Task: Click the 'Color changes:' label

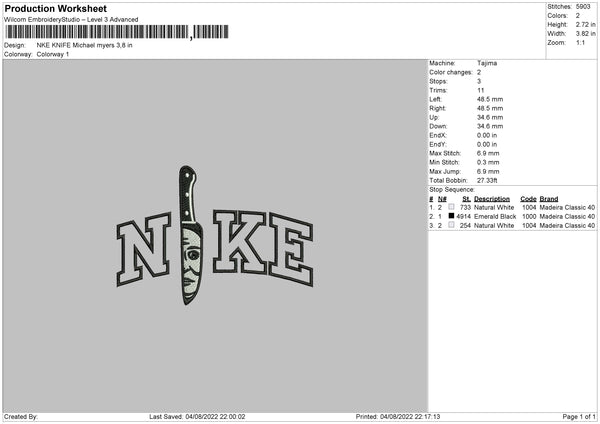Action: (451, 72)
